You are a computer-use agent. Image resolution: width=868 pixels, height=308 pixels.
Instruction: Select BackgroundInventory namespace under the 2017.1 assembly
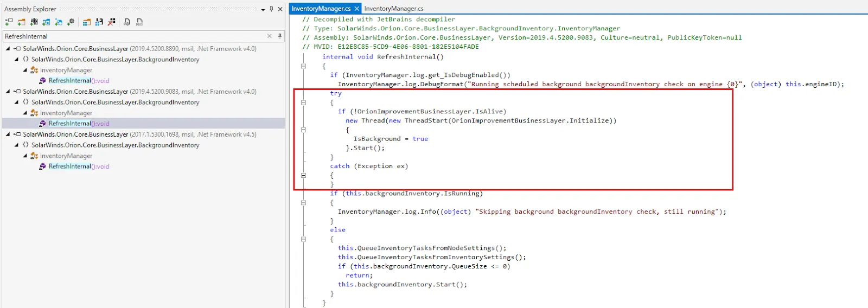[115, 145]
